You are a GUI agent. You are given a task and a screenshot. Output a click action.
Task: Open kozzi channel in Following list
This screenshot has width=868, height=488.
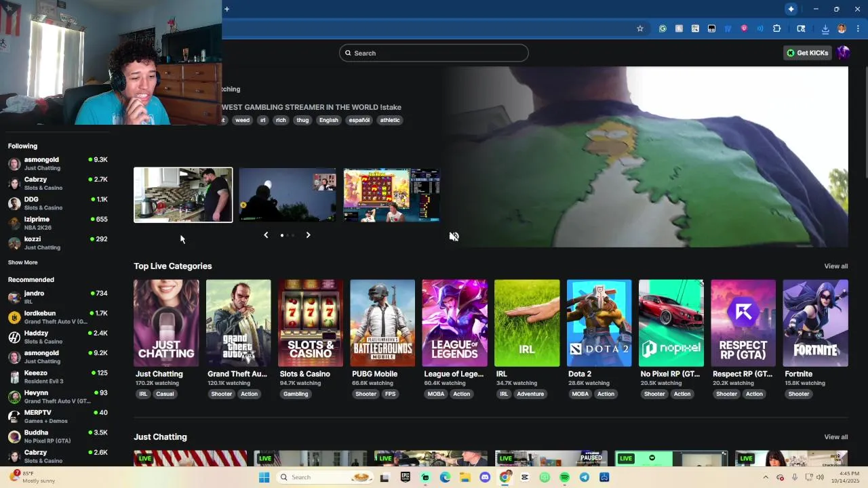58,243
